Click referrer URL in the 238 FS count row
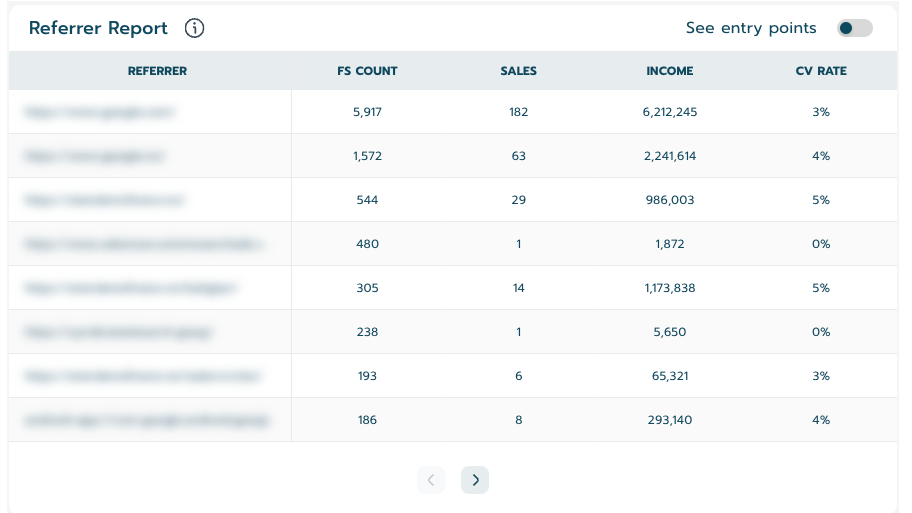 coord(119,332)
